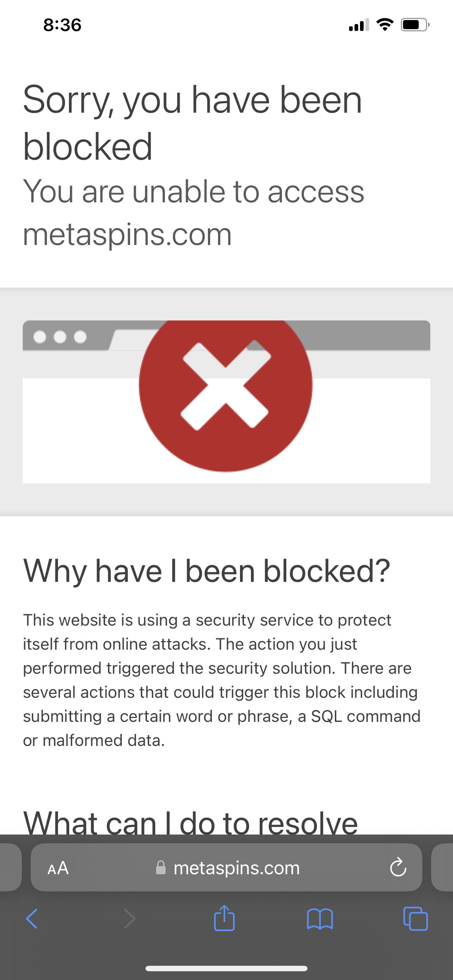Tap the battery indicator
Image resolution: width=453 pixels, height=980 pixels.
coord(415,25)
